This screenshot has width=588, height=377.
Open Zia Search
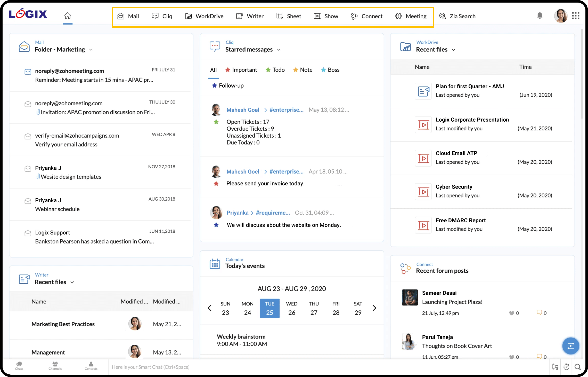click(x=458, y=16)
